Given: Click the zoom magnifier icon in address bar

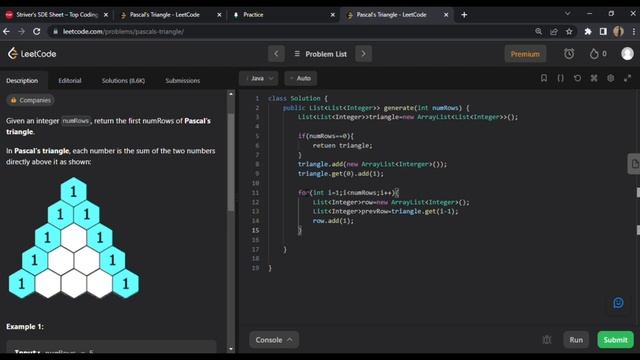Looking at the screenshot, I should point(538,31).
